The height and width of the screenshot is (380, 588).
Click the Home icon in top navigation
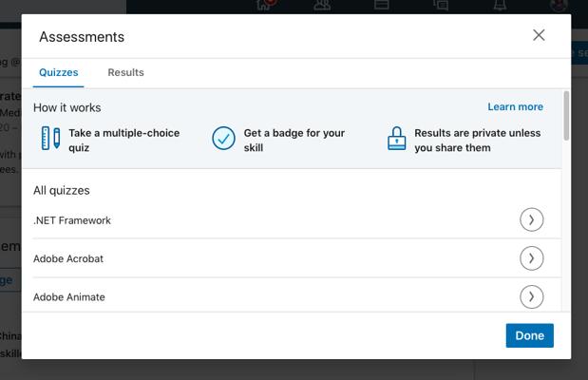pyautogui.click(x=264, y=5)
